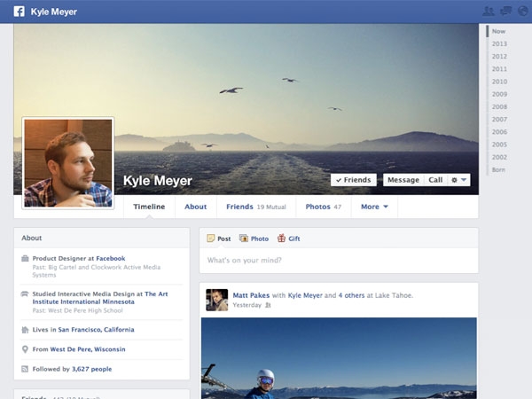This screenshot has width=532, height=399.
Task: Jump to 2009 in timeline
Action: [x=499, y=94]
